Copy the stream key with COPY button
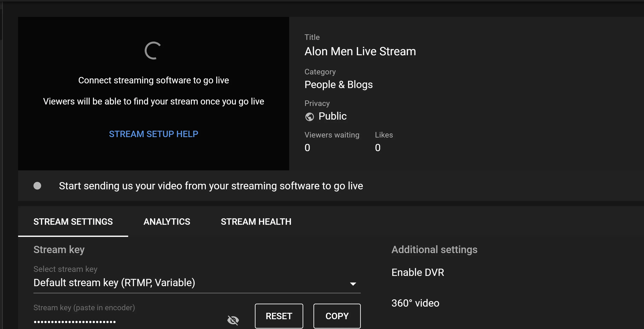The height and width of the screenshot is (329, 644). [337, 316]
